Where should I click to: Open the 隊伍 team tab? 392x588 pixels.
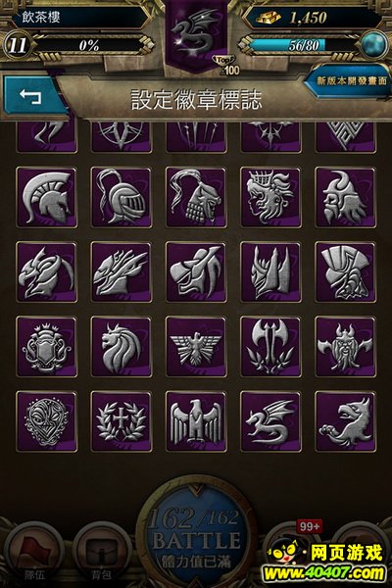tap(33, 555)
